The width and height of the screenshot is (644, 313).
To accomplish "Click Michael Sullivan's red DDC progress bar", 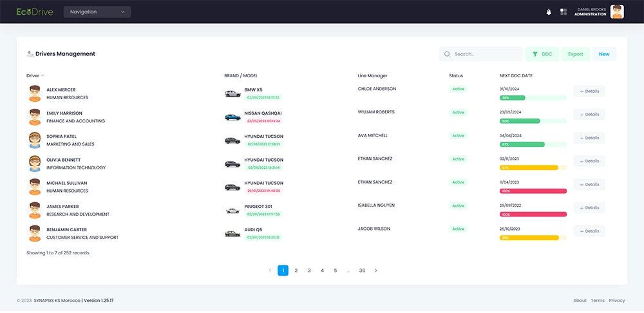I will click(x=533, y=191).
